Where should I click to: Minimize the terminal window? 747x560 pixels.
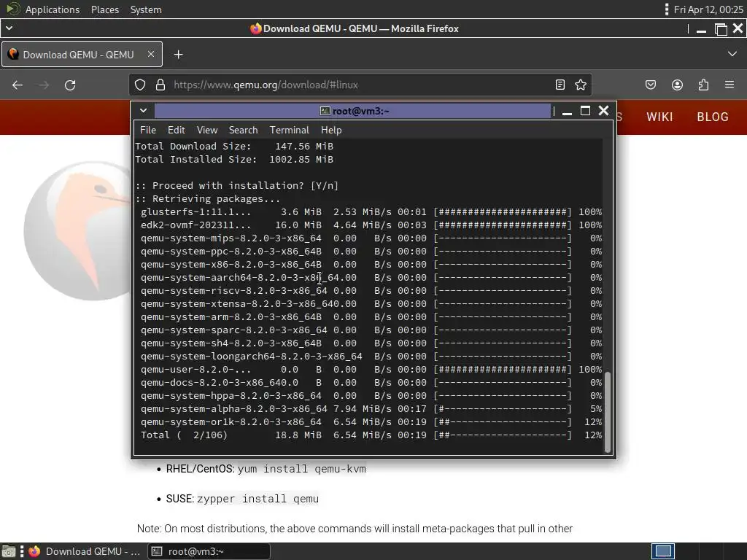pyautogui.click(x=567, y=112)
